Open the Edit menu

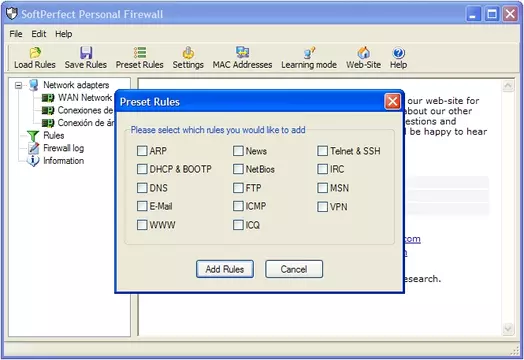point(39,34)
